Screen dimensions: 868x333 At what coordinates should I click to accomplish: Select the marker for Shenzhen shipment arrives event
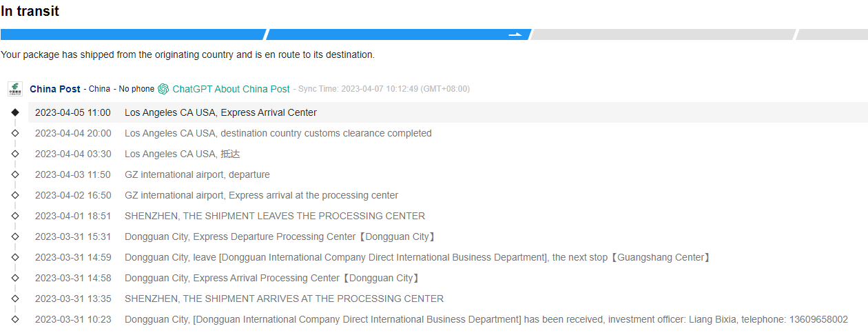15,299
